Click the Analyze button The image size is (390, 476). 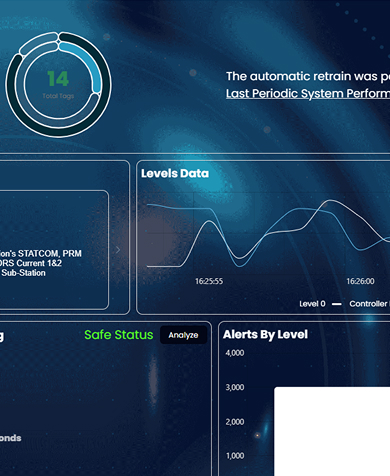[183, 335]
